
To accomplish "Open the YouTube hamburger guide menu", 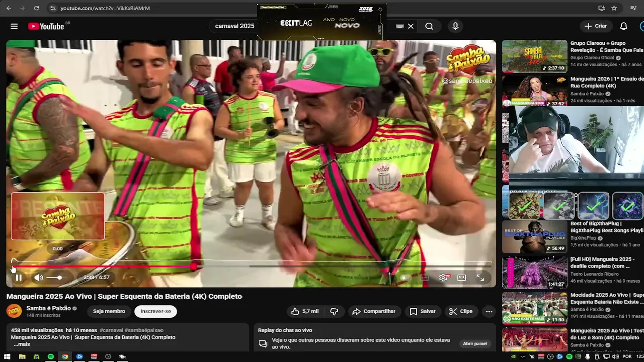I will (14, 26).
